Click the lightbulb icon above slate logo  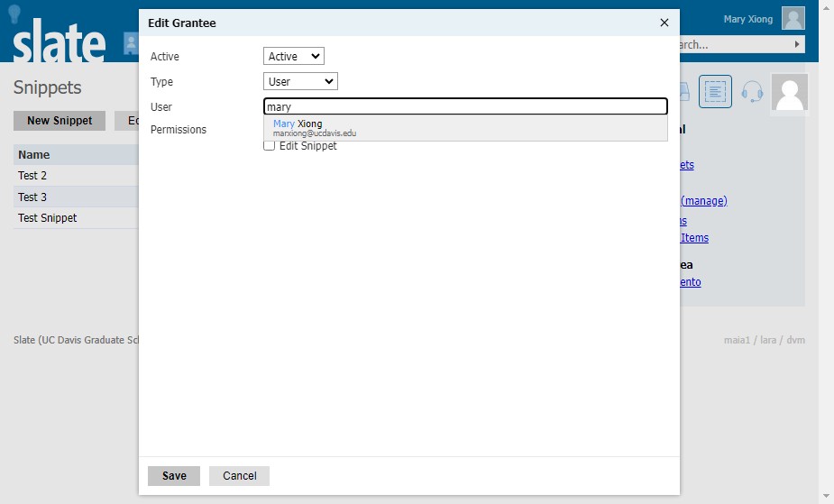point(15,14)
